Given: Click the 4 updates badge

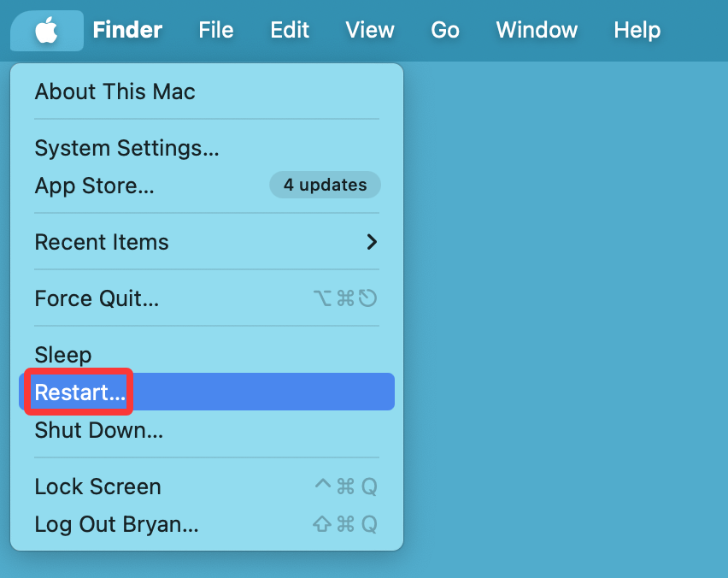Looking at the screenshot, I should pos(325,185).
